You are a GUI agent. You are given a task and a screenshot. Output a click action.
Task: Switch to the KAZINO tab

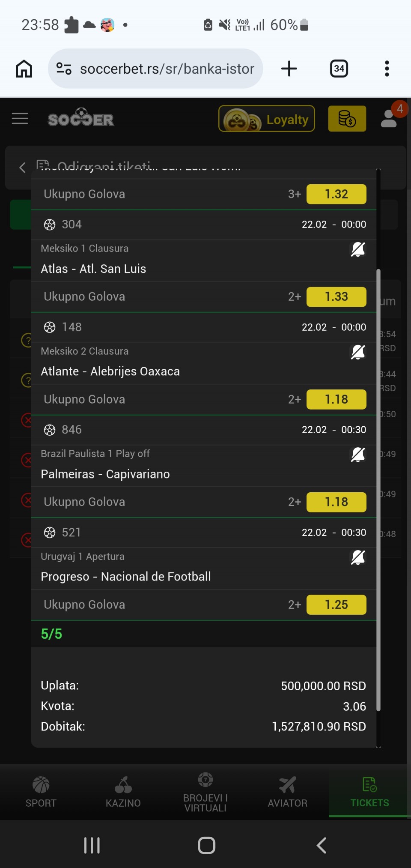(x=123, y=792)
